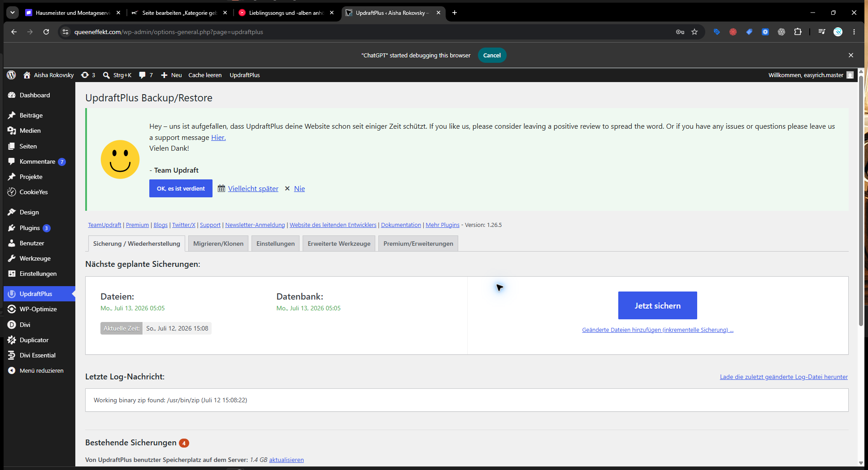The height and width of the screenshot is (470, 868).
Task: Open Werkzeuge in the sidebar
Action: (x=35, y=258)
